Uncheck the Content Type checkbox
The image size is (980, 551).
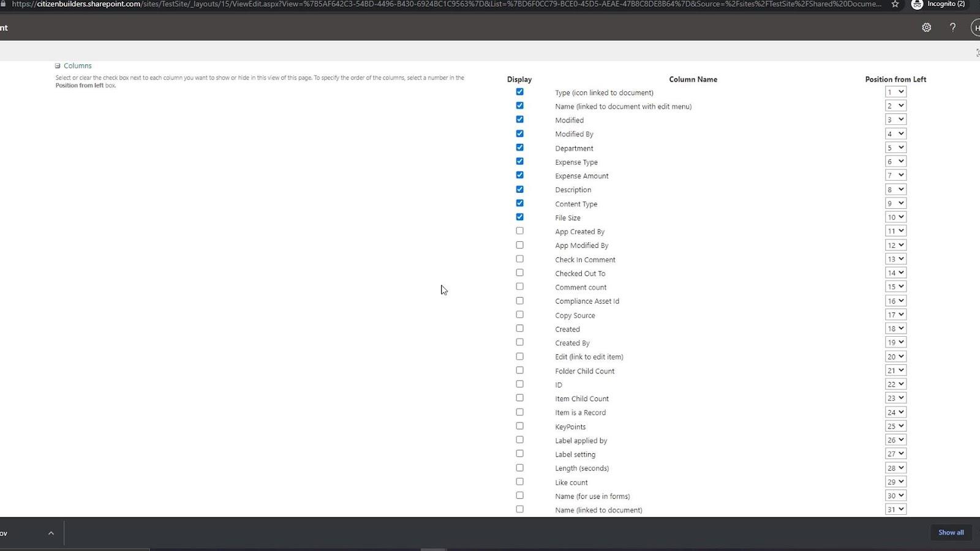(519, 203)
